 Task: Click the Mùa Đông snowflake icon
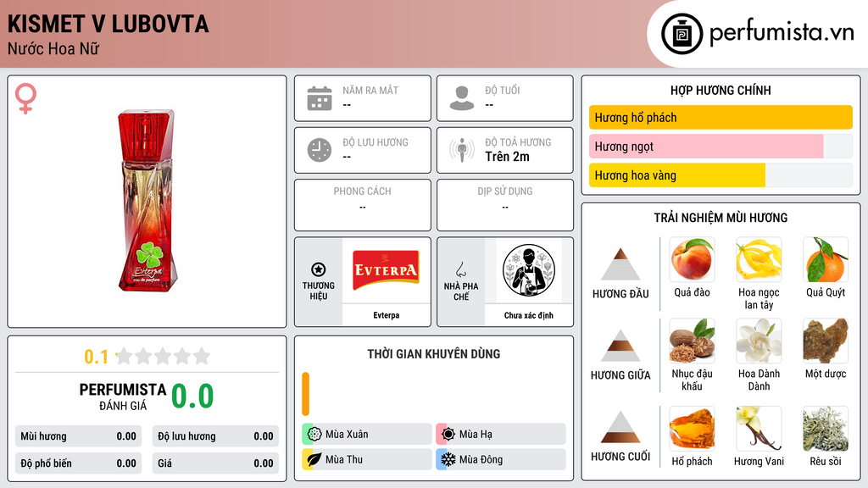[448, 459]
